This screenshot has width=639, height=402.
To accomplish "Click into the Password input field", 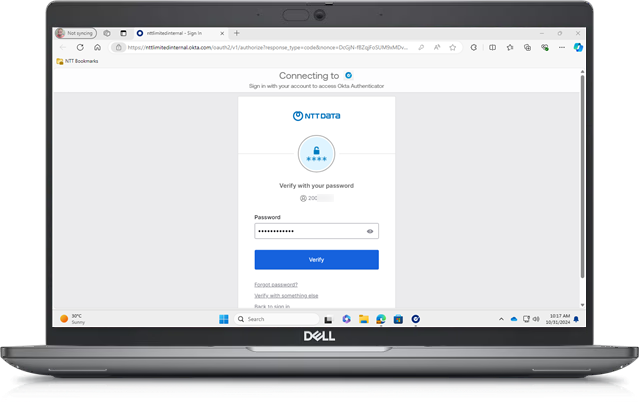I will (x=308, y=231).
